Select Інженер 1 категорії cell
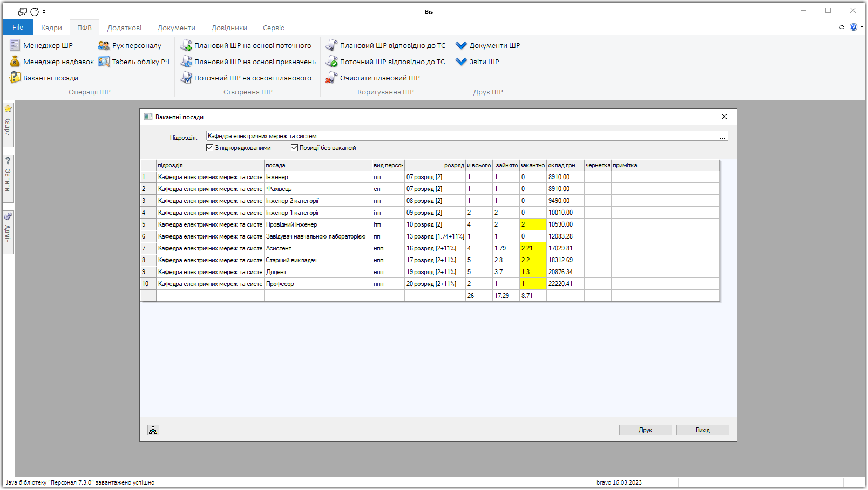 (x=318, y=213)
